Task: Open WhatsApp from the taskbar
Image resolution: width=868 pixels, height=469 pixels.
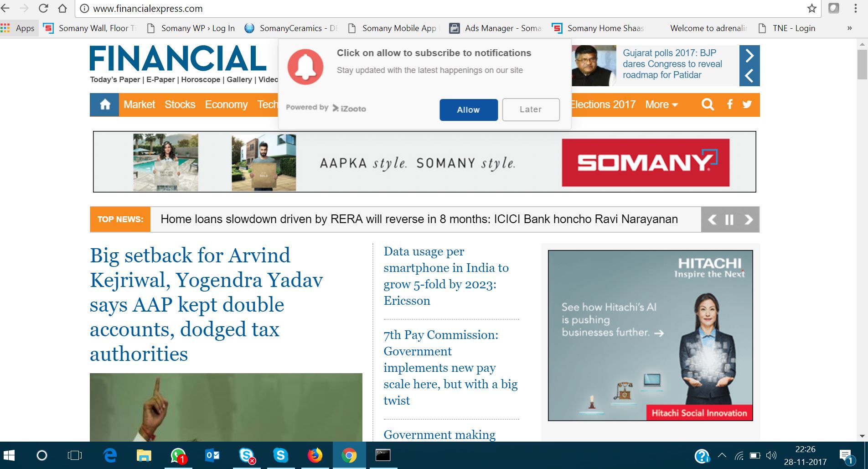Action: point(178,455)
